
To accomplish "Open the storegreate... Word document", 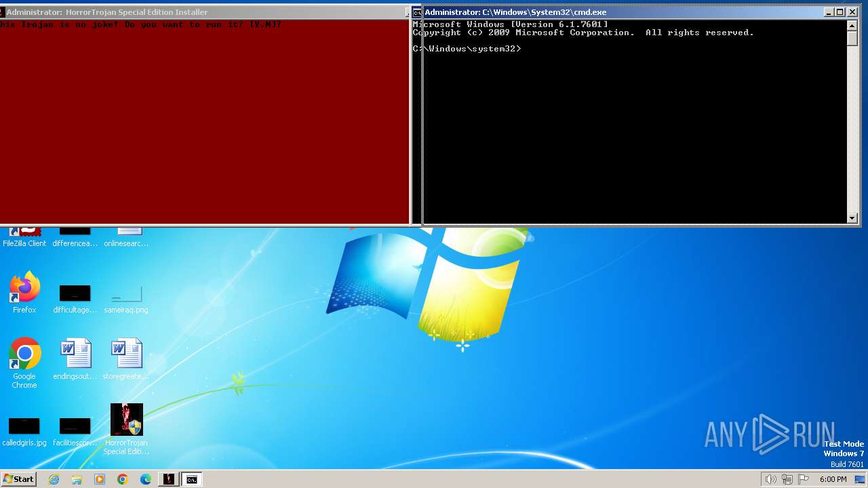I will point(126,359).
